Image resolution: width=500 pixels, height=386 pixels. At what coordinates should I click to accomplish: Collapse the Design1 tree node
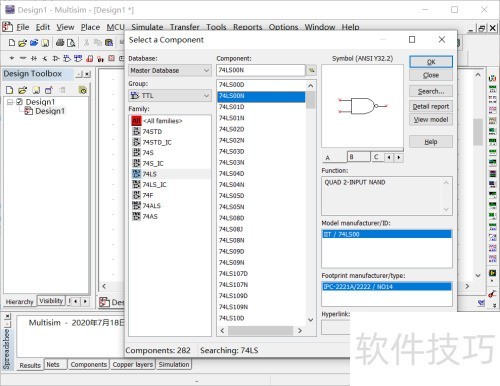(10, 102)
